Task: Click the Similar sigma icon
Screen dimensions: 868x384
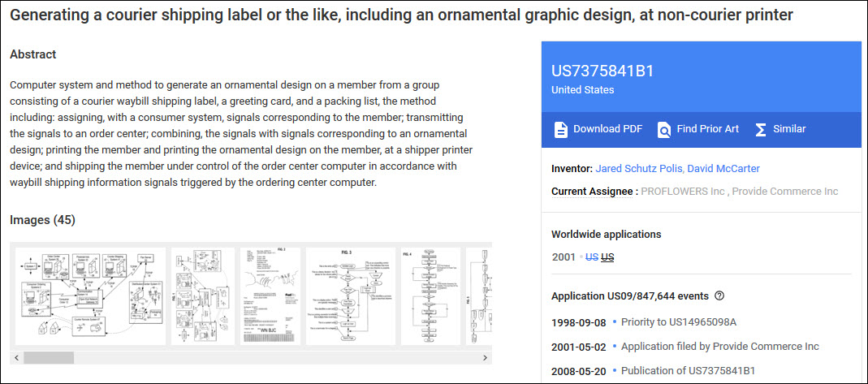Action: pyautogui.click(x=761, y=129)
